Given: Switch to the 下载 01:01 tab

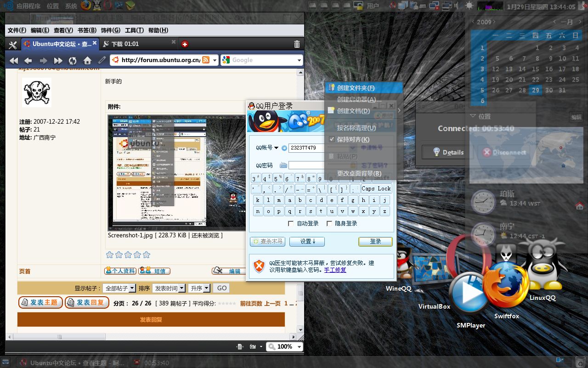Looking at the screenshot, I should pos(139,44).
